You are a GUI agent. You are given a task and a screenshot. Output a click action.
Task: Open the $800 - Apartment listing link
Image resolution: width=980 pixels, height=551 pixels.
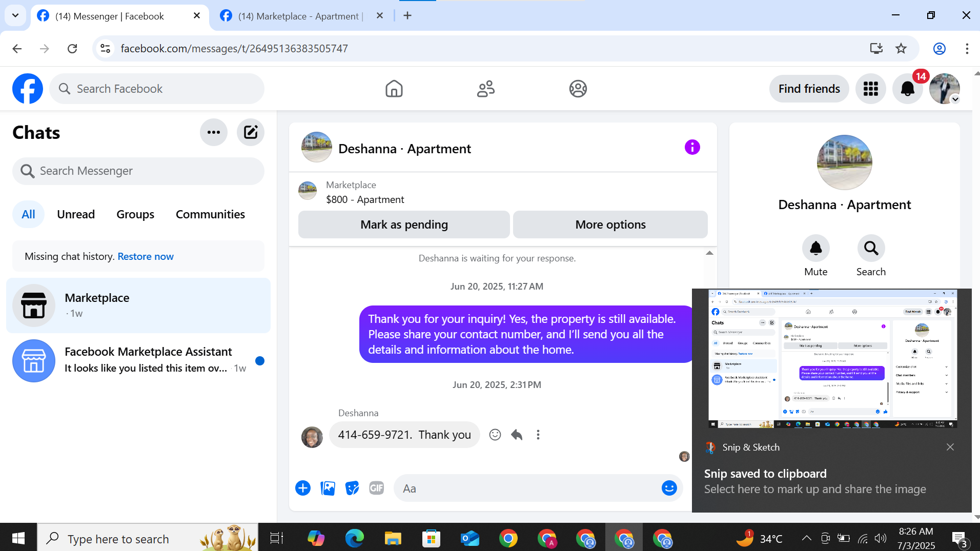point(365,199)
